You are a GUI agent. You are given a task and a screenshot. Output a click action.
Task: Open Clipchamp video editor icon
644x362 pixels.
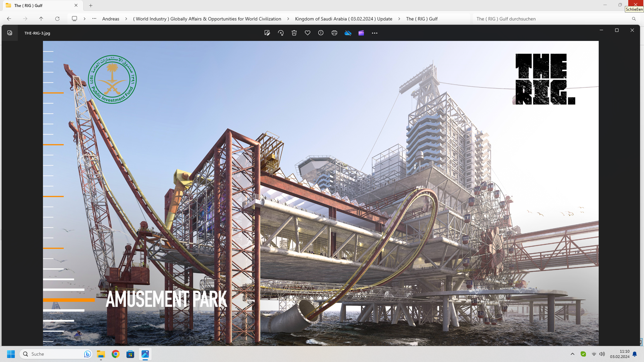click(361, 33)
